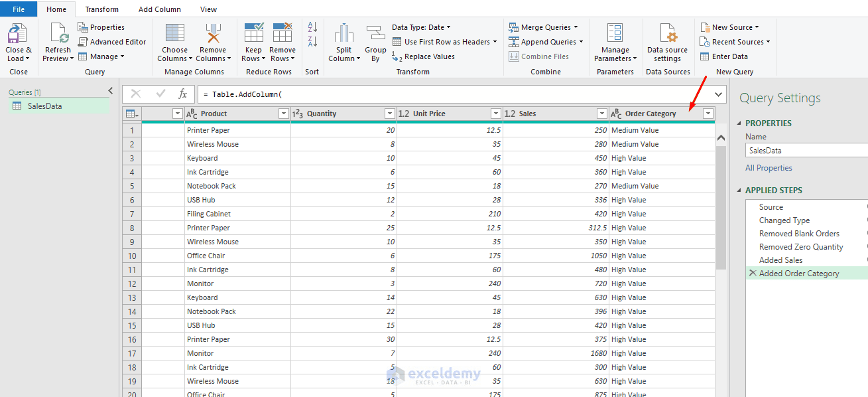The height and width of the screenshot is (397, 868).
Task: Open query Properties in the ribbon
Action: tap(101, 27)
